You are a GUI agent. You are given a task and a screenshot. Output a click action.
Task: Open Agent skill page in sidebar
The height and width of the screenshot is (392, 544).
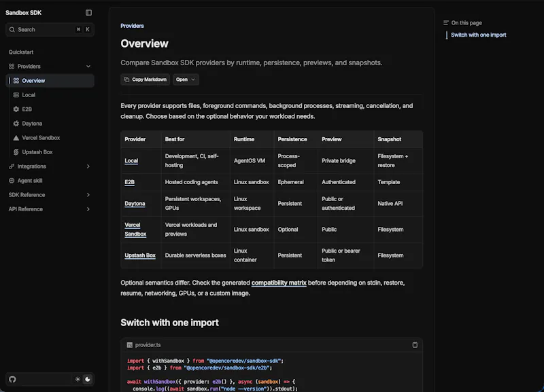50,181
